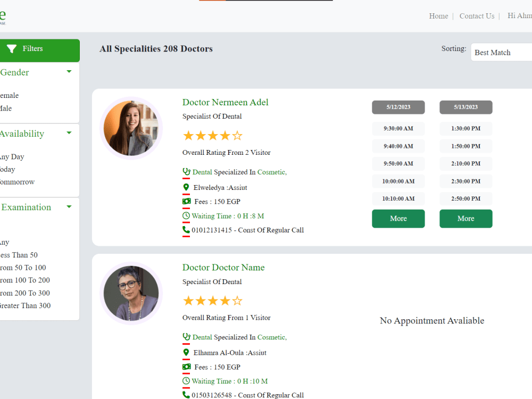This screenshot has width=532, height=399.
Task: Click phone icon beside 01503126548
Action: point(186,395)
